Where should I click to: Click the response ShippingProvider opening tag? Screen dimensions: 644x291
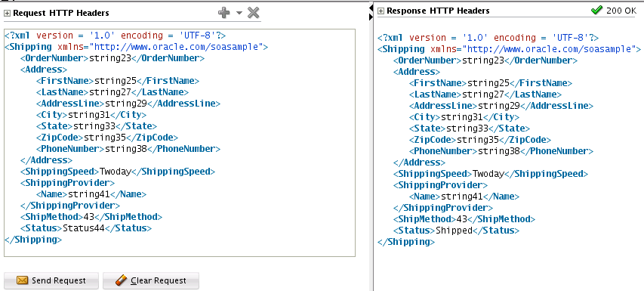click(x=440, y=185)
